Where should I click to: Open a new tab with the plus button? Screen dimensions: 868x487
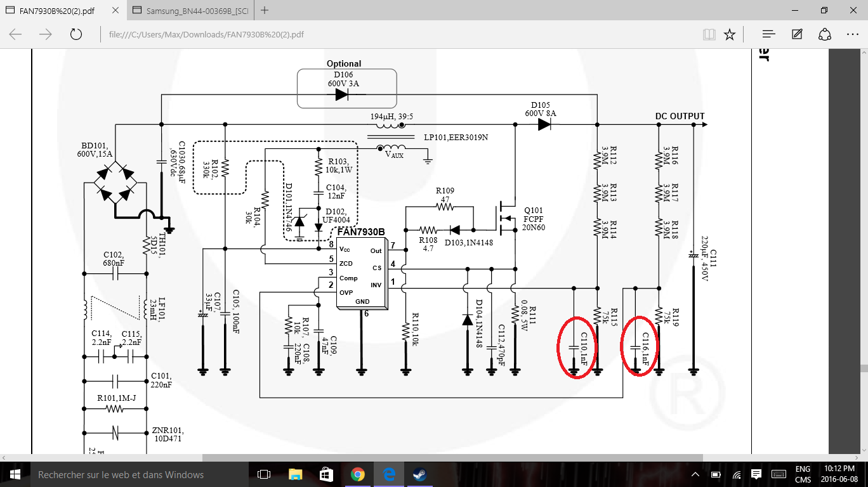point(265,10)
